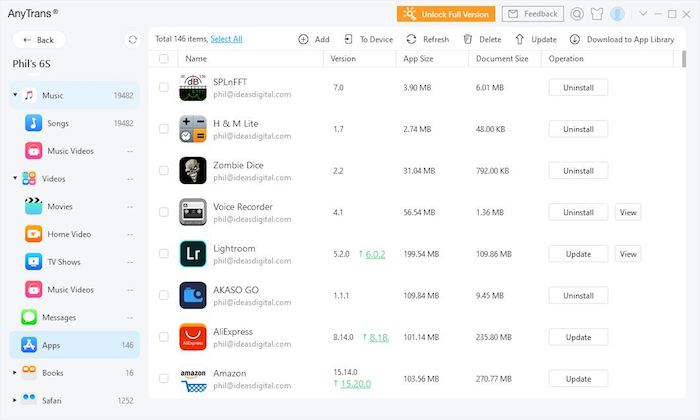This screenshot has width=700, height=420.
Task: Check the H & M Lite row checkbox
Action: (164, 129)
